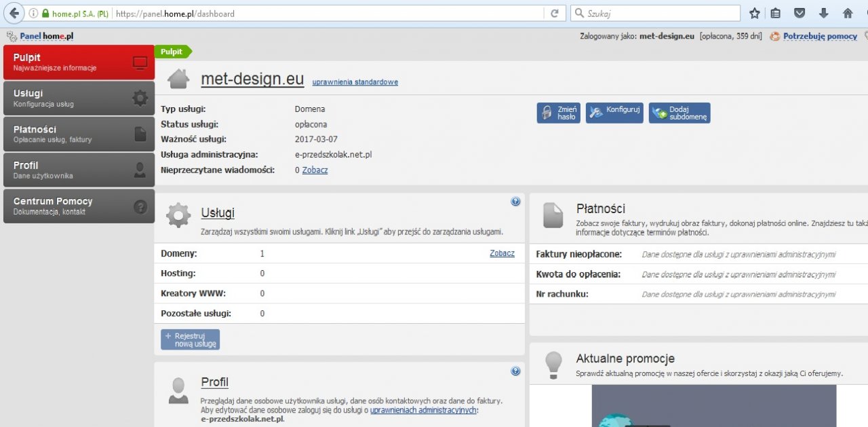Click the Dodaj subdomenę button
This screenshot has height=427, width=868.
pos(679,113)
